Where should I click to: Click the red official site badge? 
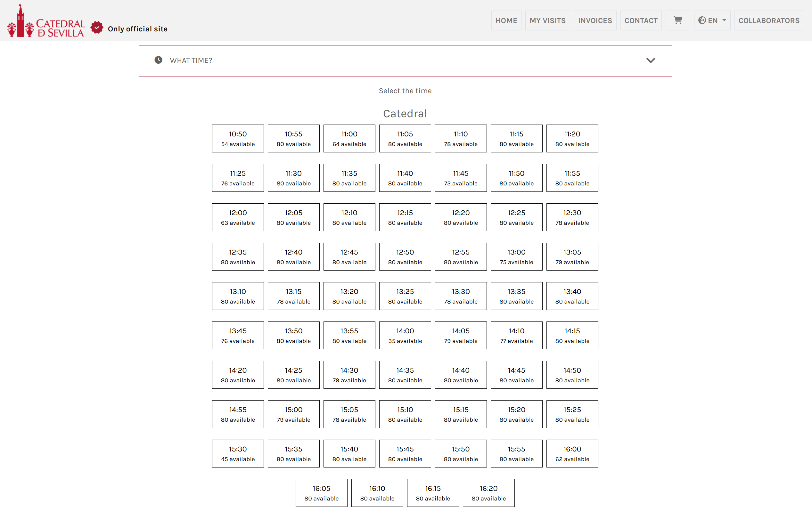pos(97,28)
